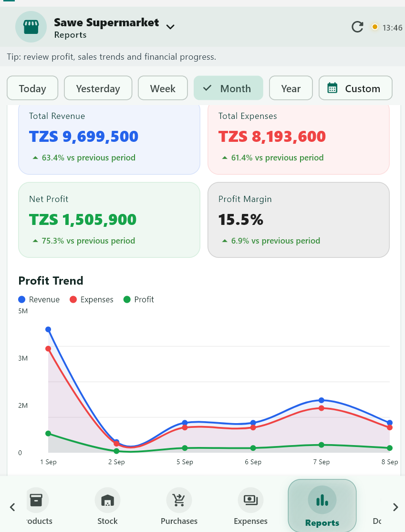Screen dimensions: 405x532
Task: Select the Week period filter
Action: 163,88
